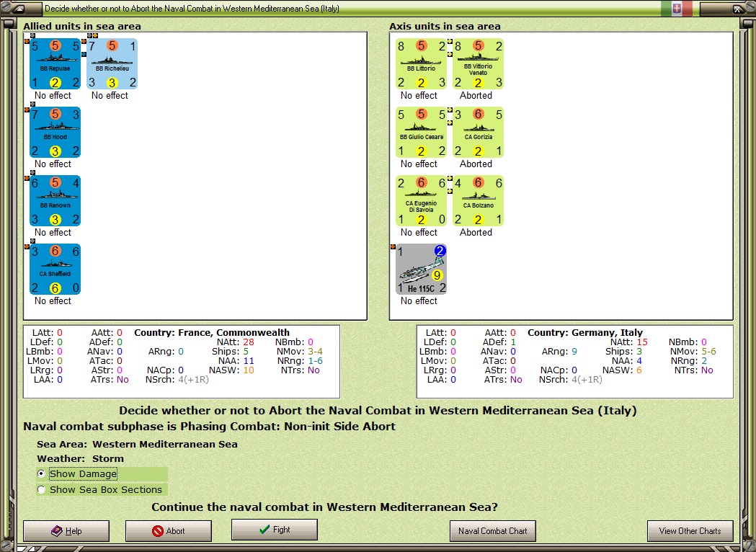Click 'Country: France, Commonwealth' in Allied stats
Viewport: 756px width, 552px height.
tap(212, 333)
